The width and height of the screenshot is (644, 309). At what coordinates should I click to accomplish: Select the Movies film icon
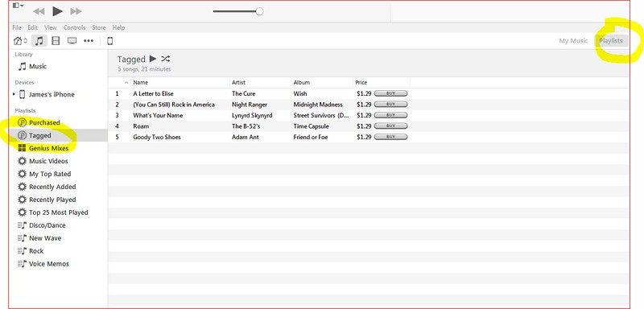tap(56, 40)
